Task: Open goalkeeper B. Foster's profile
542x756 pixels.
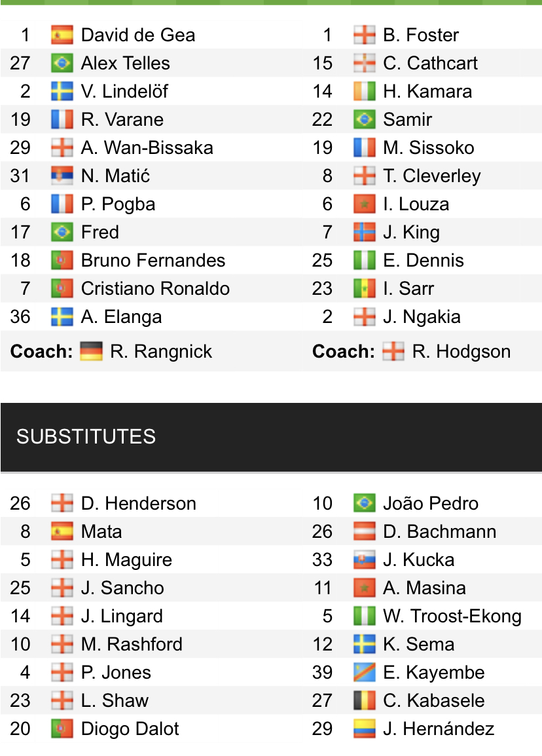Action: (421, 35)
